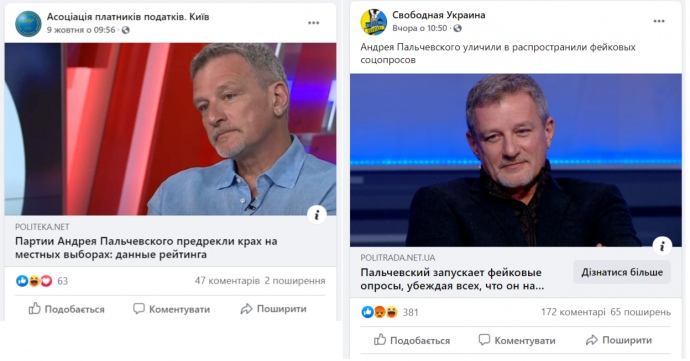Like the Асоціація платників податків post
This screenshot has height=361, width=690.
(x=66, y=309)
